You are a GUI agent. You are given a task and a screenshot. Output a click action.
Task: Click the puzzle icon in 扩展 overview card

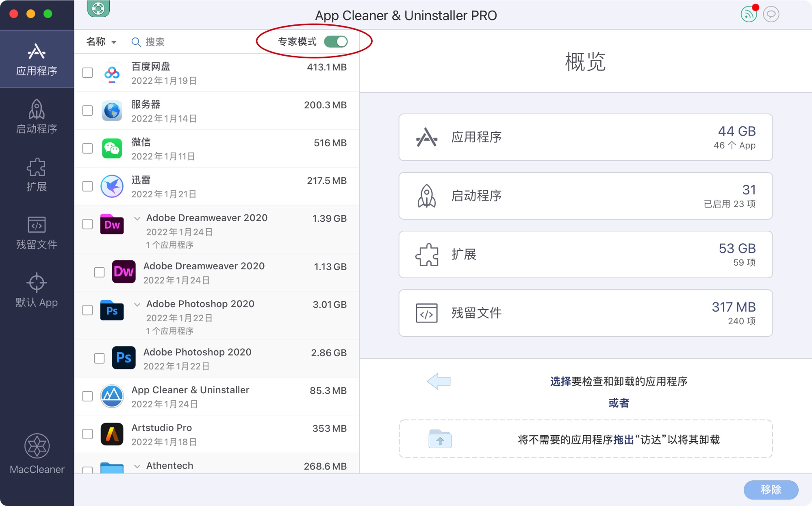coord(427,255)
